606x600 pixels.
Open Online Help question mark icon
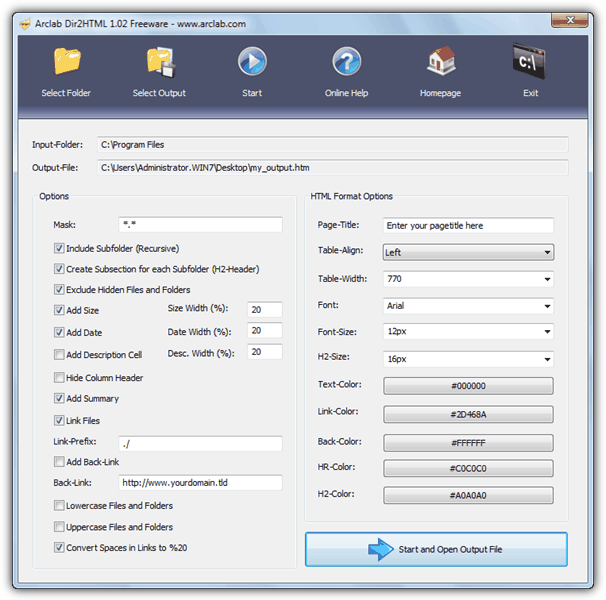tap(346, 63)
